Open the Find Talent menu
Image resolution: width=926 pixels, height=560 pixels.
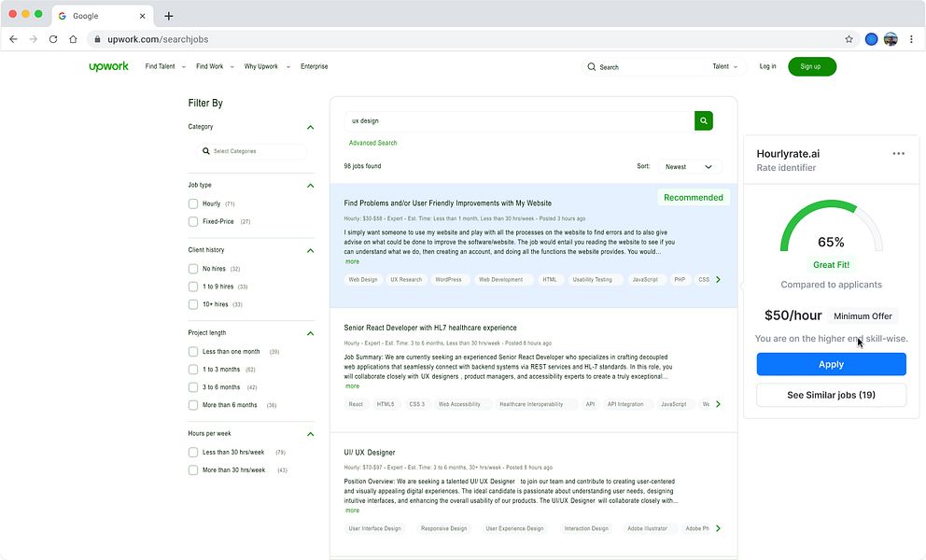(x=165, y=66)
